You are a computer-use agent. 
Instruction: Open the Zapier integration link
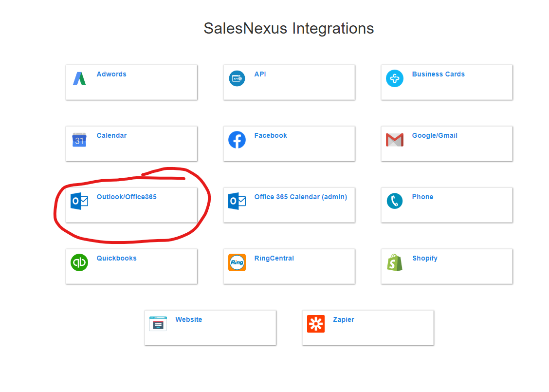pos(344,319)
